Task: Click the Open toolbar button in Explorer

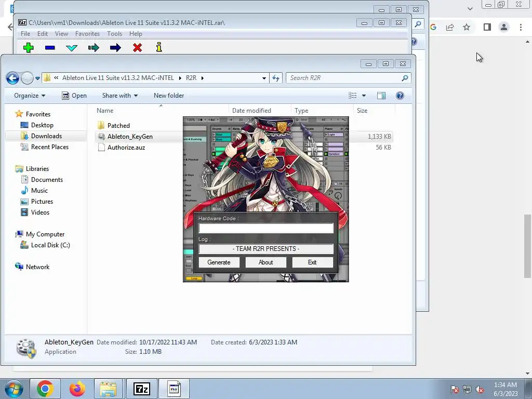Action: (74, 96)
